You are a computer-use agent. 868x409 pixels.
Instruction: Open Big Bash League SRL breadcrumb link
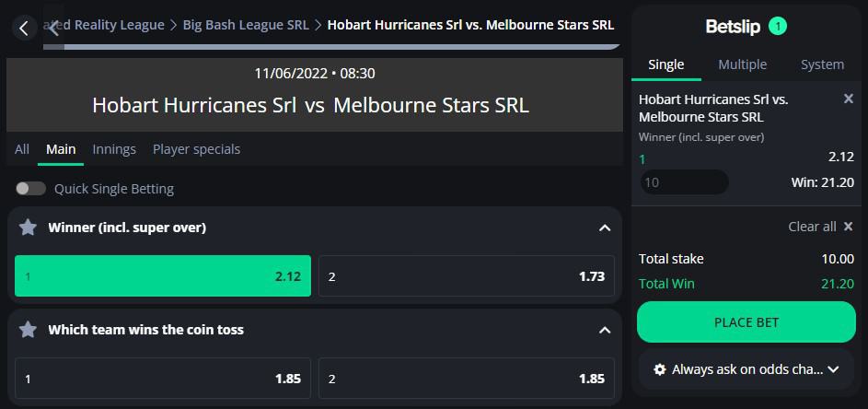coord(246,25)
